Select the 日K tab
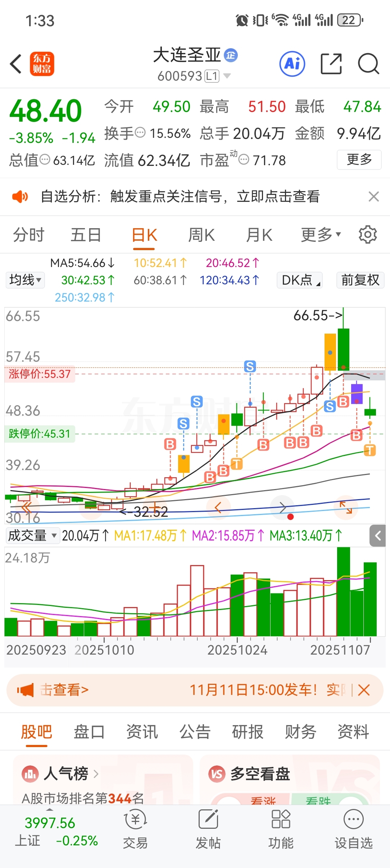 (x=144, y=235)
